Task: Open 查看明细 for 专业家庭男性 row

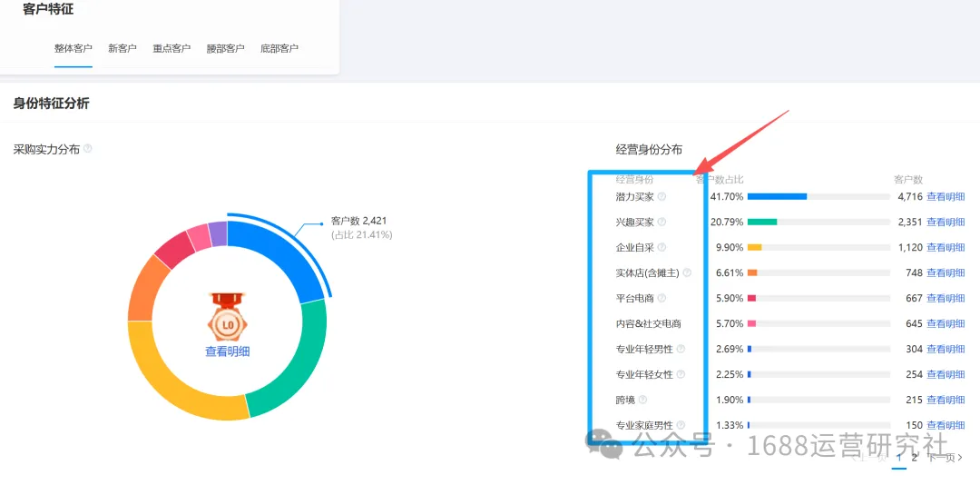Action: (946, 425)
